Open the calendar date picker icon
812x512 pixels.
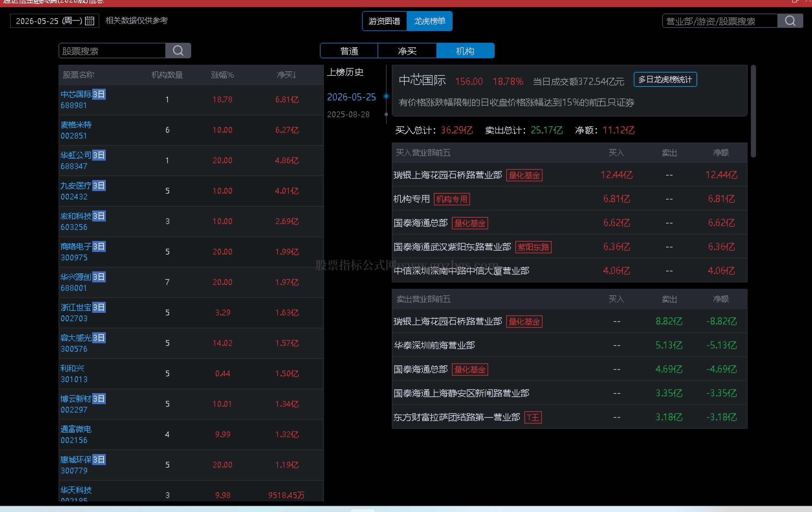(89, 21)
